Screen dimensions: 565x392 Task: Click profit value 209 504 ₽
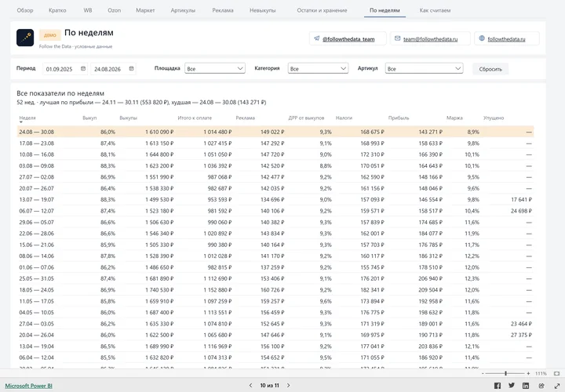430,290
